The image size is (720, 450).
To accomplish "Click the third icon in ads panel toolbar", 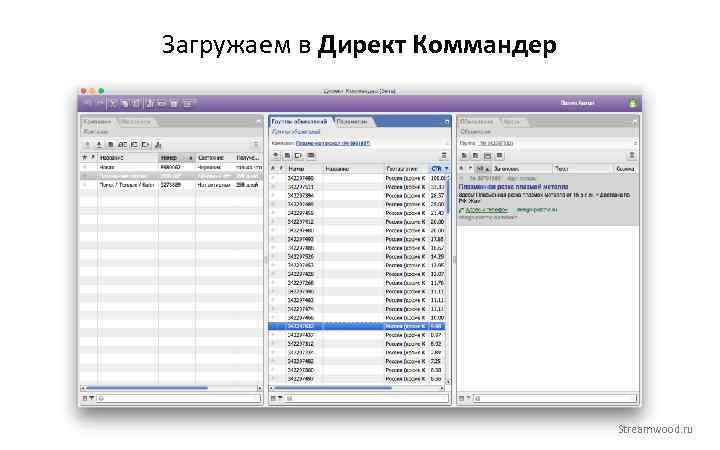I will point(488,156).
